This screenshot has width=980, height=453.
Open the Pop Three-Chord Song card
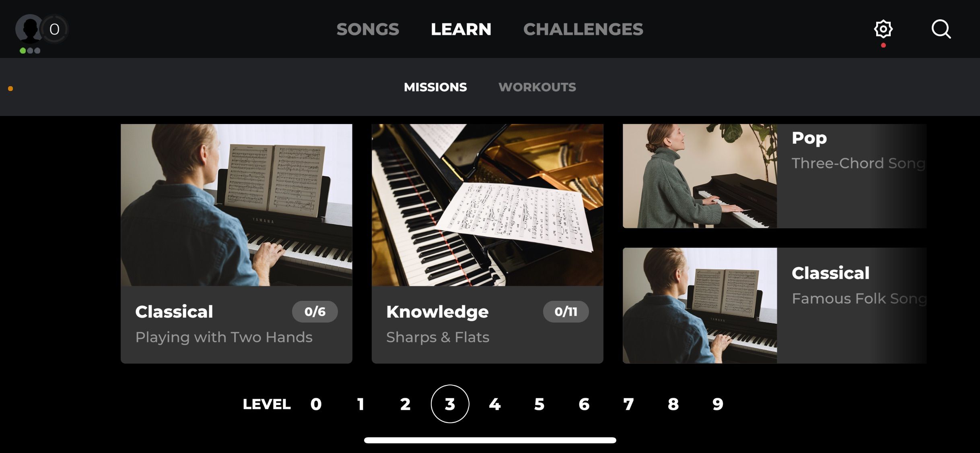(774, 176)
